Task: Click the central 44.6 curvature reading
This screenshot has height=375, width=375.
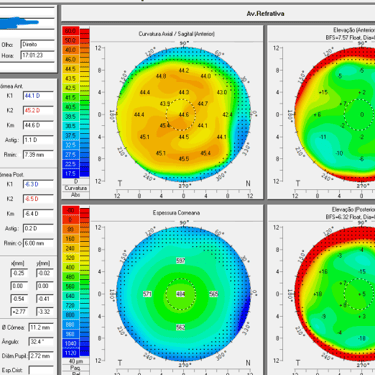Action: coord(184,115)
